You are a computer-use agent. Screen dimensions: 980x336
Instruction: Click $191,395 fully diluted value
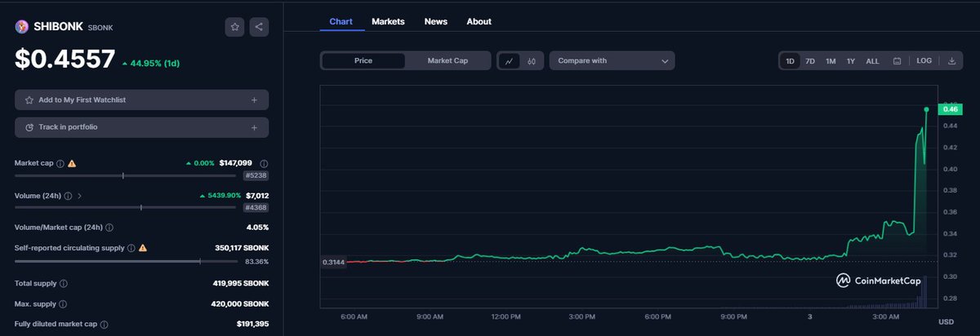point(252,324)
